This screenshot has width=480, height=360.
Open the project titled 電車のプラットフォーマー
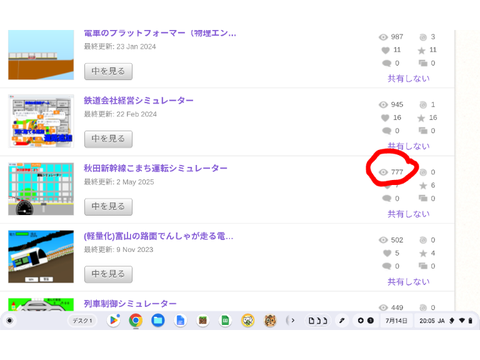pyautogui.click(x=160, y=33)
